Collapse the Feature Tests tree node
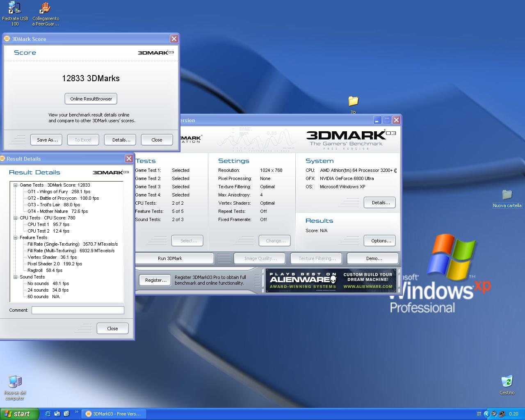The height and width of the screenshot is (420, 525). point(15,237)
